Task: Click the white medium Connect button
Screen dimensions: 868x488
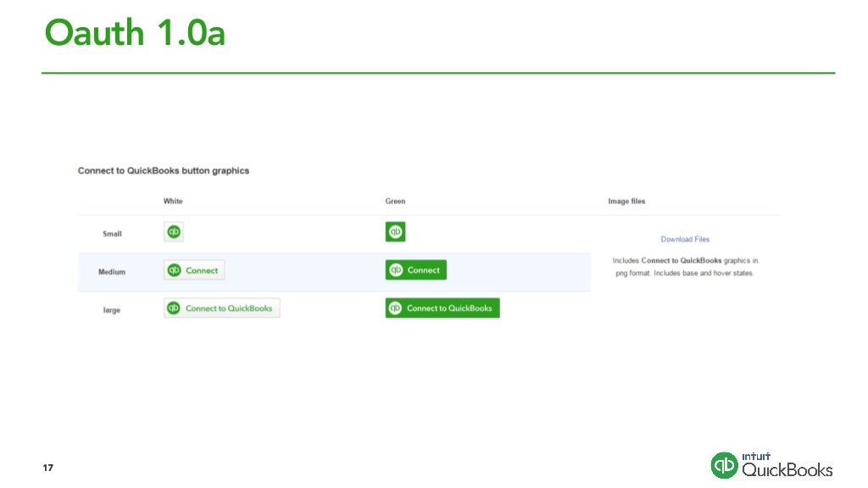Action: 194,270
